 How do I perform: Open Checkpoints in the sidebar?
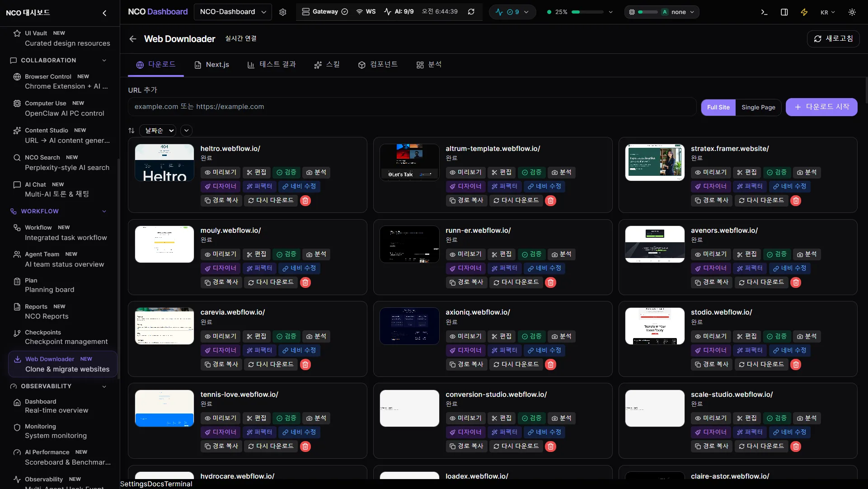click(x=62, y=337)
